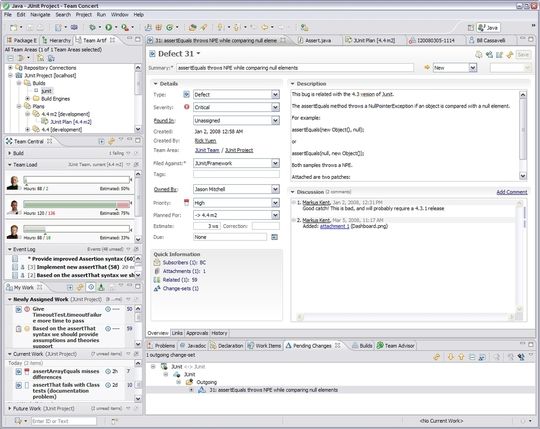This screenshot has height=429, width=540.
Task: Click the Change-sets triangle icon
Action: 157,288
